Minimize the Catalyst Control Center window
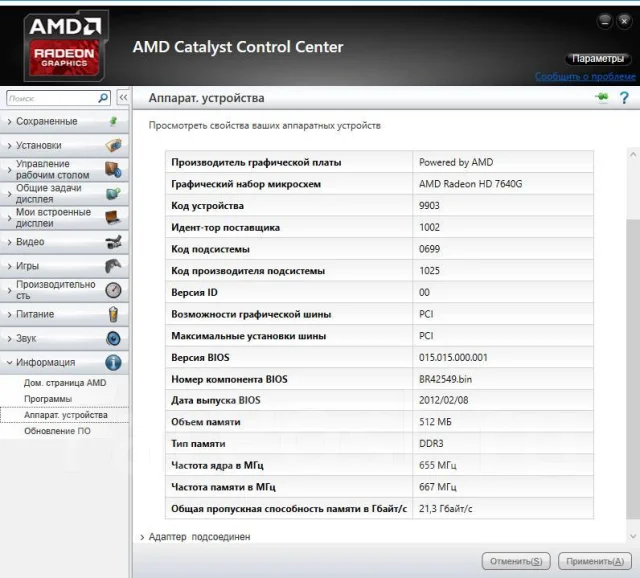Screen dimensions: 640x578 [x=605, y=21]
